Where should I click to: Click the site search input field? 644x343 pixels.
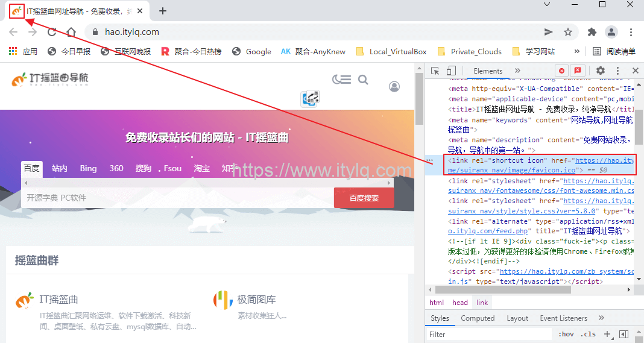[x=178, y=198]
